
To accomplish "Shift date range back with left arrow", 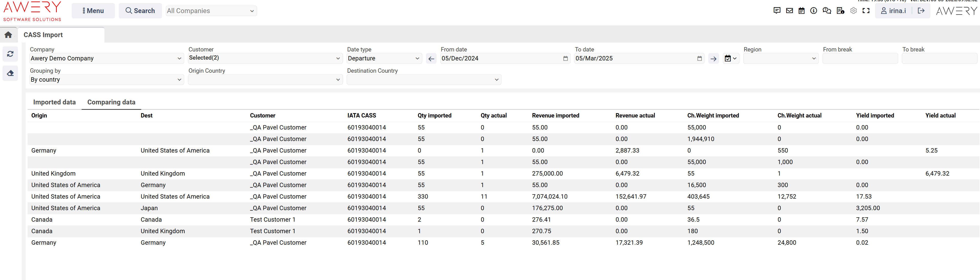I will pyautogui.click(x=431, y=59).
